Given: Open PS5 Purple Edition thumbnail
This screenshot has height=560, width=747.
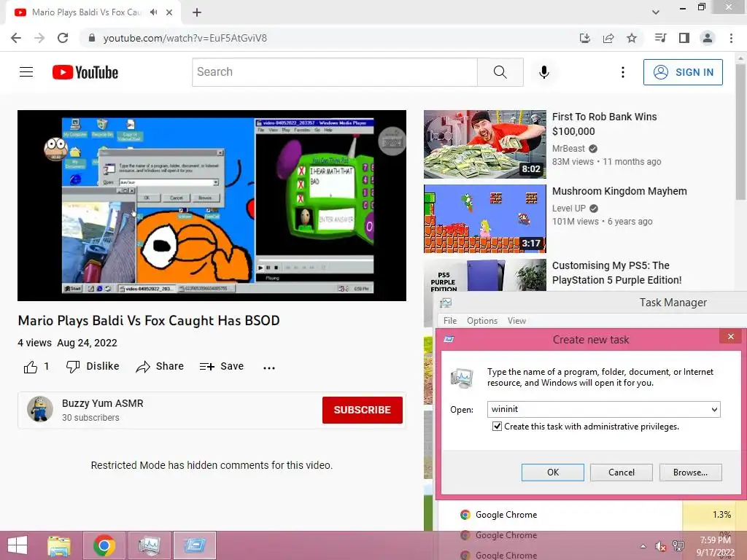Looking at the screenshot, I should click(485, 275).
